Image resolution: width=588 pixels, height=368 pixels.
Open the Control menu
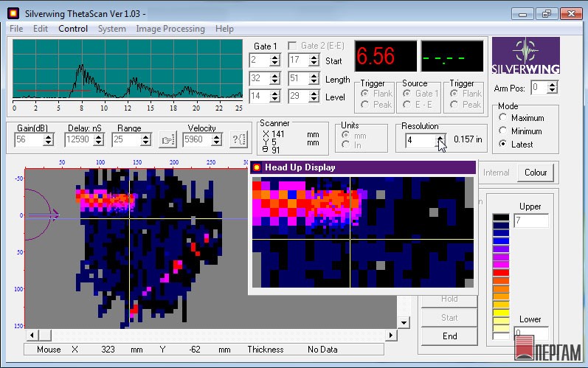click(x=73, y=29)
